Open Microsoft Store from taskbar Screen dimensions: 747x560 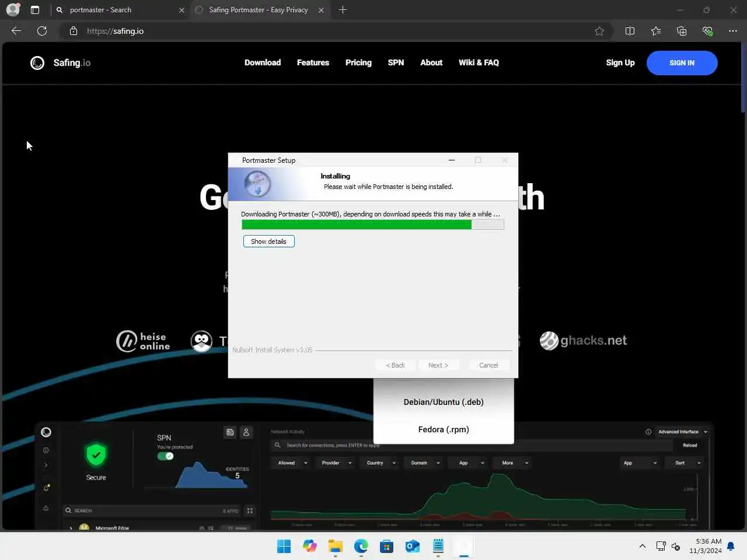386,546
